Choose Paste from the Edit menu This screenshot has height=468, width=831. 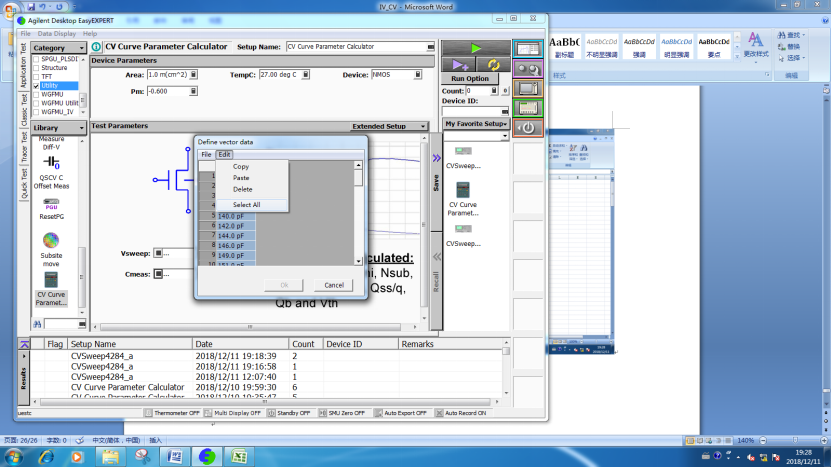click(x=241, y=178)
